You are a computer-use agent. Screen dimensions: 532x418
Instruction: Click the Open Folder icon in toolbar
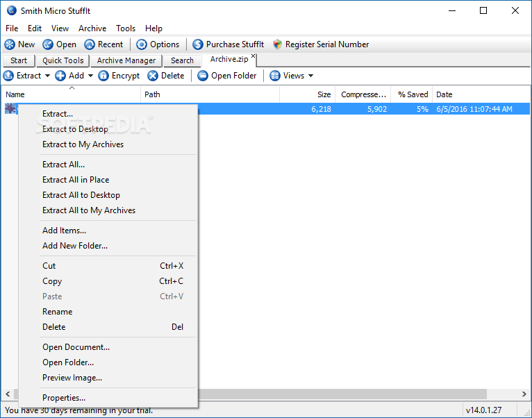[x=203, y=76]
